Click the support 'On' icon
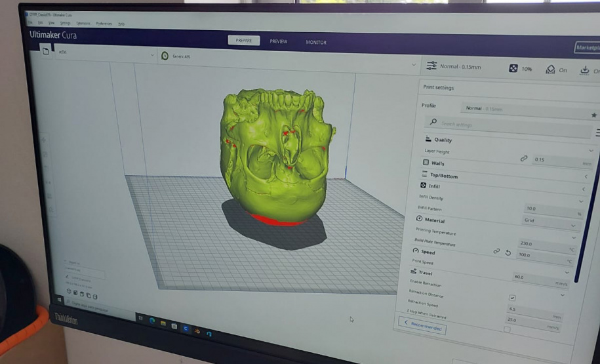600x364 pixels. point(551,70)
